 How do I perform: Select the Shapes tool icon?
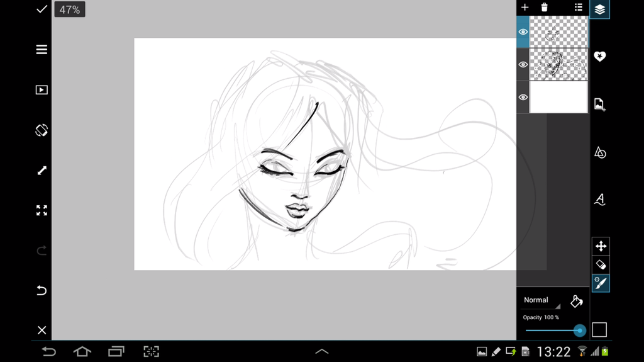[x=599, y=152]
